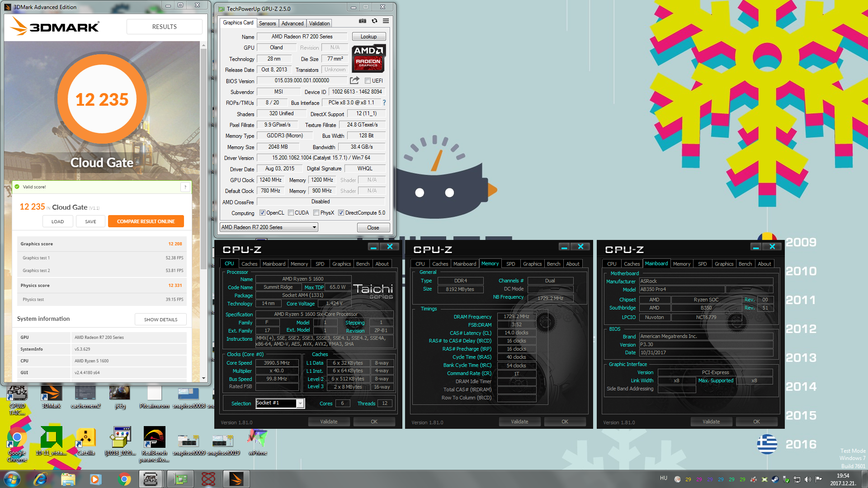
Task: Click Validate in the right CPU-Z window
Action: [x=711, y=422]
